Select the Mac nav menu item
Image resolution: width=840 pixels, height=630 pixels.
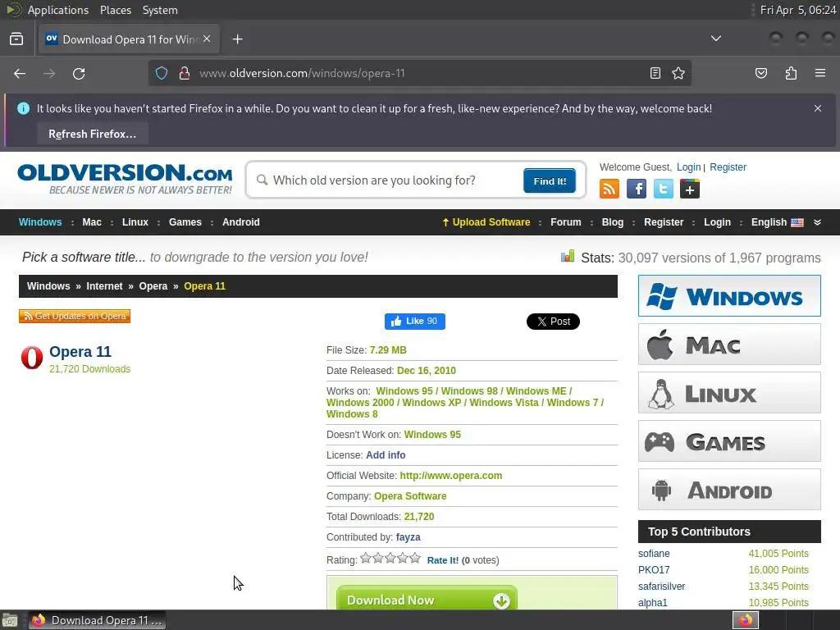click(92, 222)
